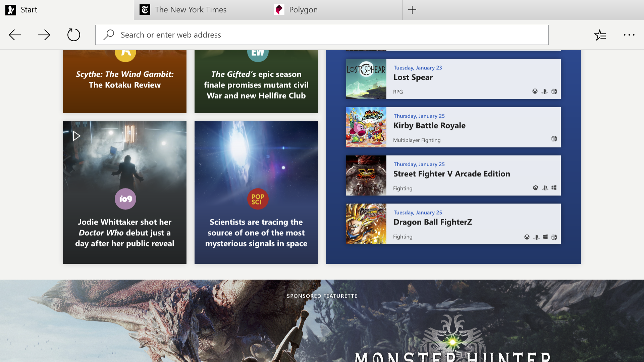This screenshot has height=362, width=644.
Task: Click Windows icon on Street Fighter V row
Action: [554, 188]
